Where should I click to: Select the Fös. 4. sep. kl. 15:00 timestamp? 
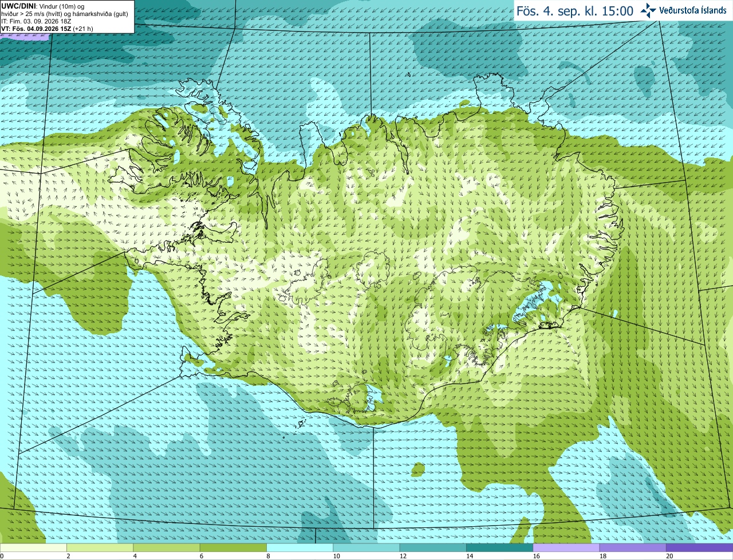pyautogui.click(x=575, y=11)
